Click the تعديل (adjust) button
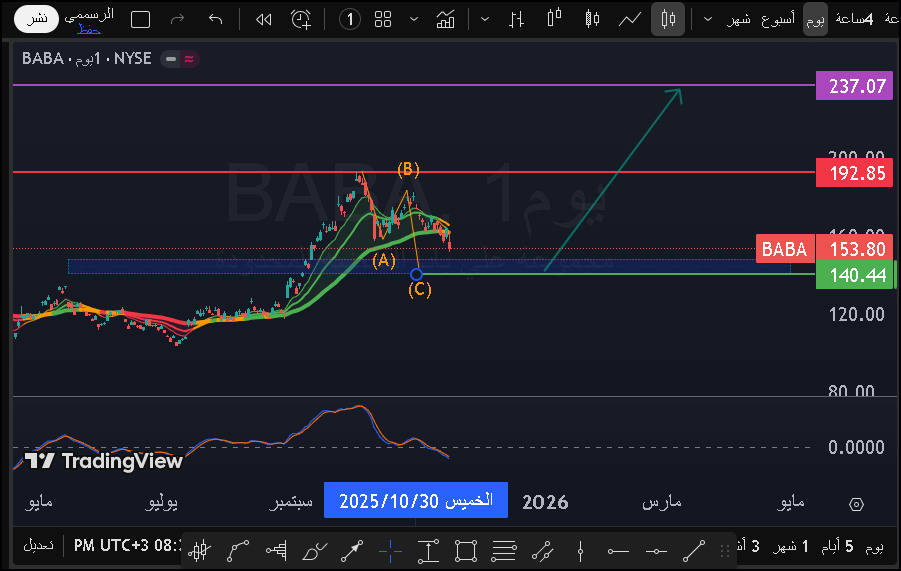The width and height of the screenshot is (901, 571). coord(38,545)
